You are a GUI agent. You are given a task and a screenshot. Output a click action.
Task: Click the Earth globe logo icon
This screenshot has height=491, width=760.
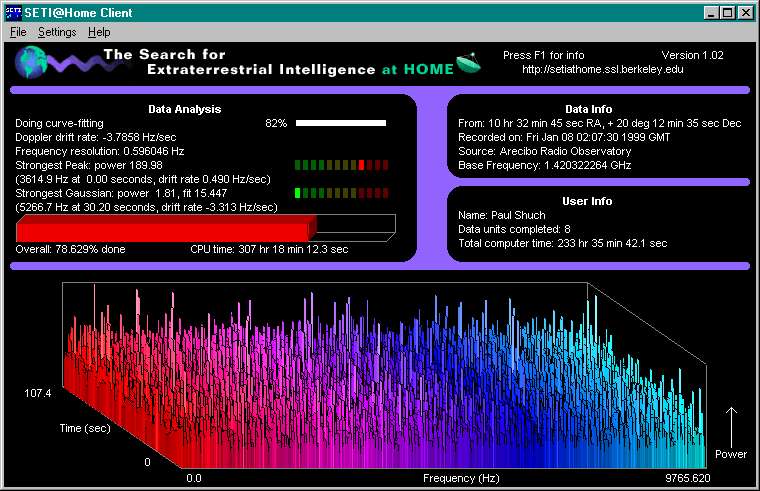(x=29, y=64)
